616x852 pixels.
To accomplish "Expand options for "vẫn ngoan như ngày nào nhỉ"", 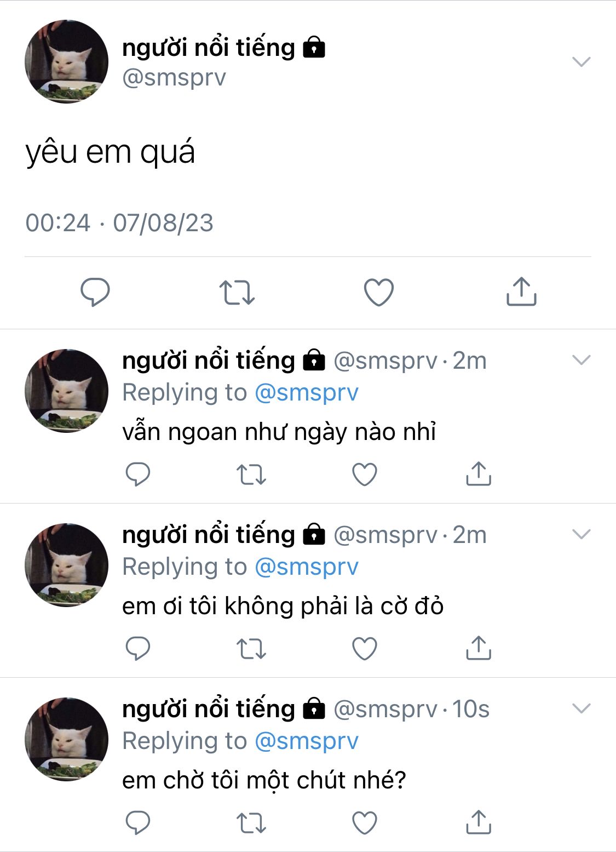I will (581, 360).
